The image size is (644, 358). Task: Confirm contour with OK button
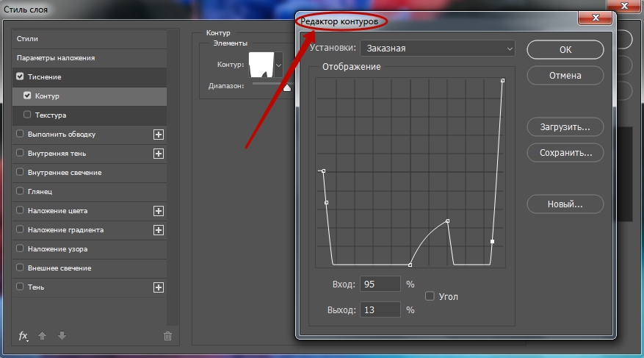[x=565, y=49]
